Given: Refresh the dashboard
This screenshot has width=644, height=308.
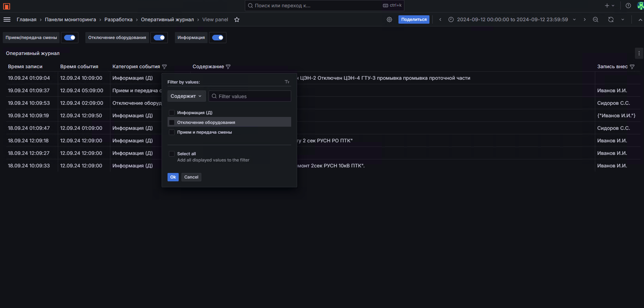Looking at the screenshot, I should (611, 19).
